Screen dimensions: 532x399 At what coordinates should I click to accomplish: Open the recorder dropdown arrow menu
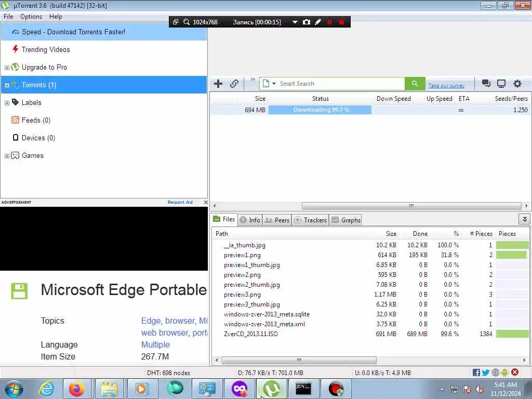295,22
